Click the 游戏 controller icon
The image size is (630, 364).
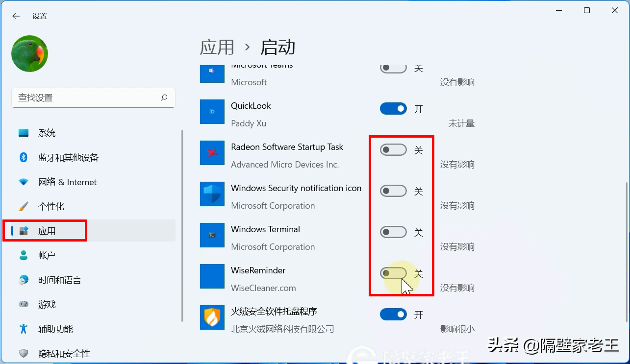pyautogui.click(x=24, y=304)
